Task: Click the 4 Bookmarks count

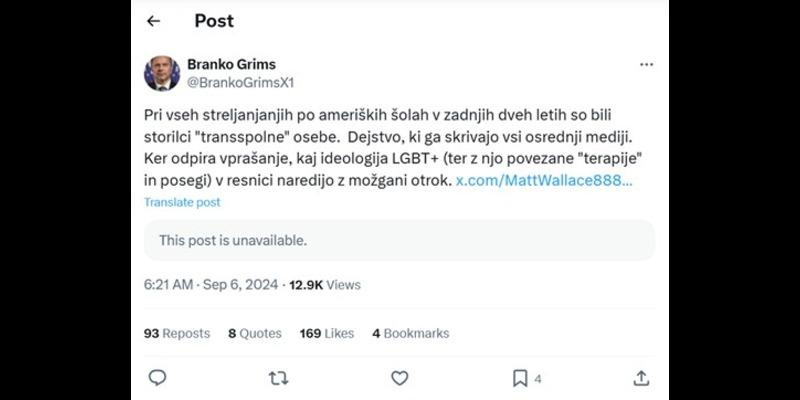Action: 410,333
